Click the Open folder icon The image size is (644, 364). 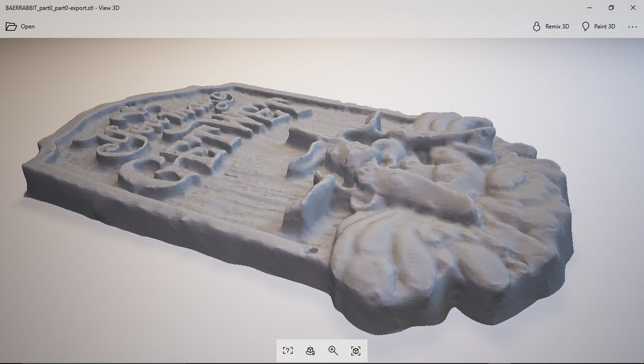pos(10,26)
